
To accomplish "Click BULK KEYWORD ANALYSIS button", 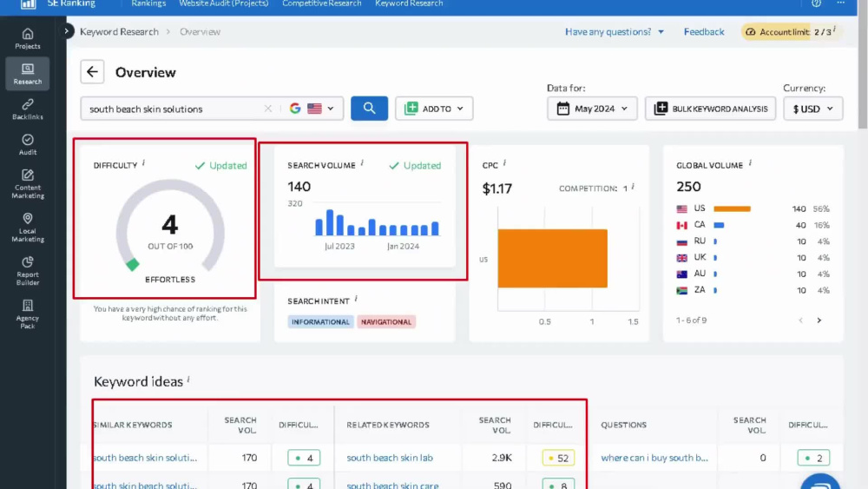I will click(x=710, y=109).
